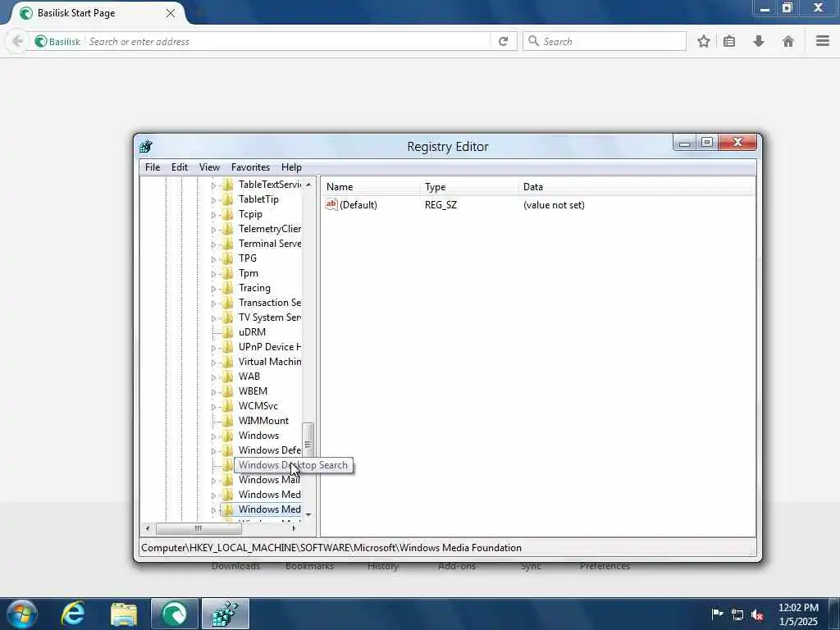This screenshot has width=840, height=630.
Task: Expand the Windows Defender key
Action: click(x=213, y=451)
